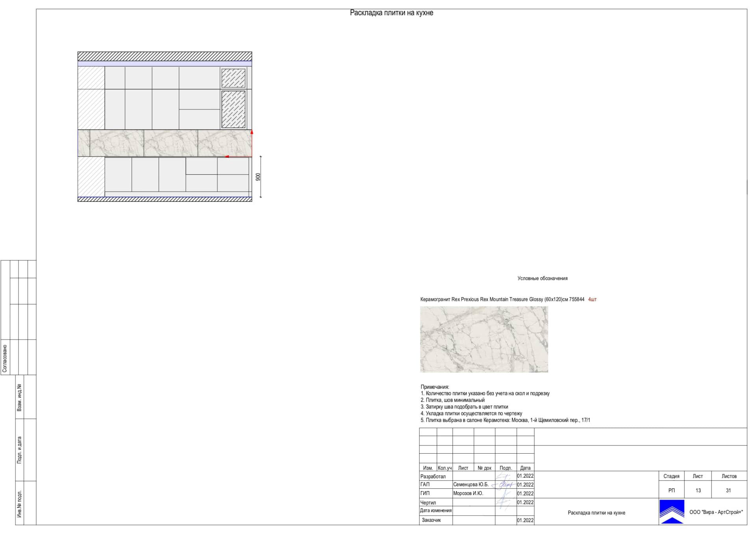Click the 'Согласовано' side label

[5, 358]
